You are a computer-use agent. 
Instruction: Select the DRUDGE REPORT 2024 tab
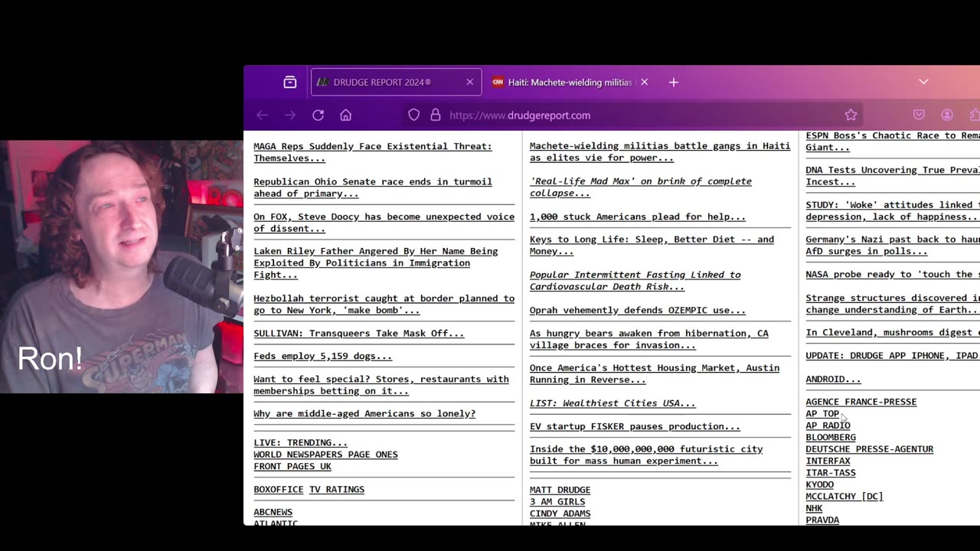(x=397, y=82)
